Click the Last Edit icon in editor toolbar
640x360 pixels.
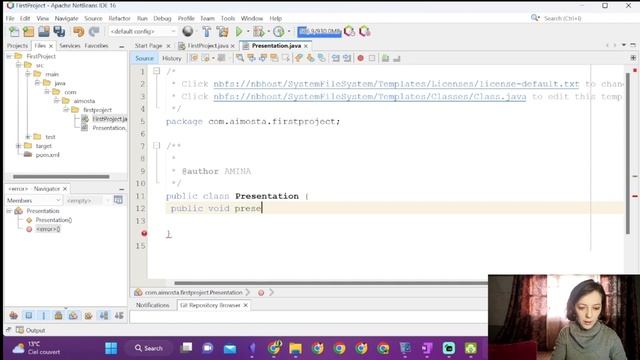coord(194,58)
